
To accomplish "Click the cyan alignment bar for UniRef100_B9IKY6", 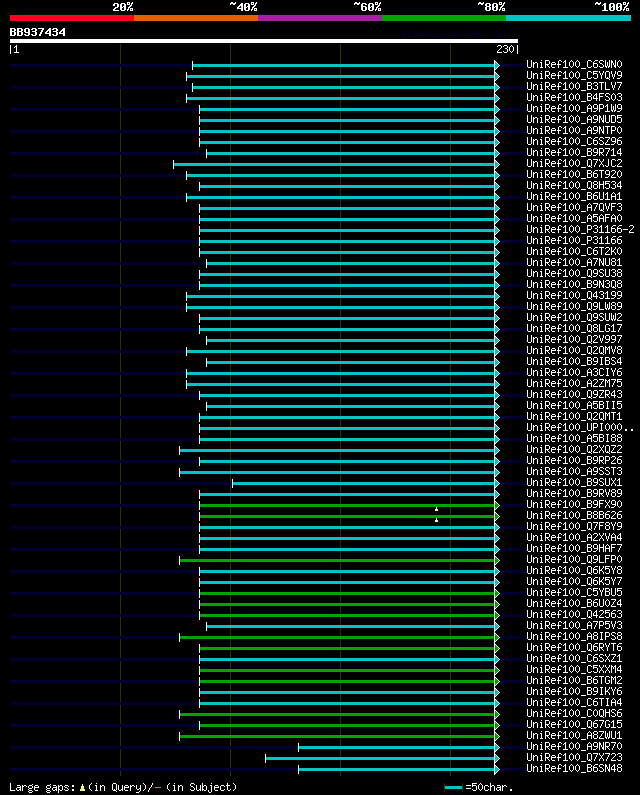I will coord(347,693).
